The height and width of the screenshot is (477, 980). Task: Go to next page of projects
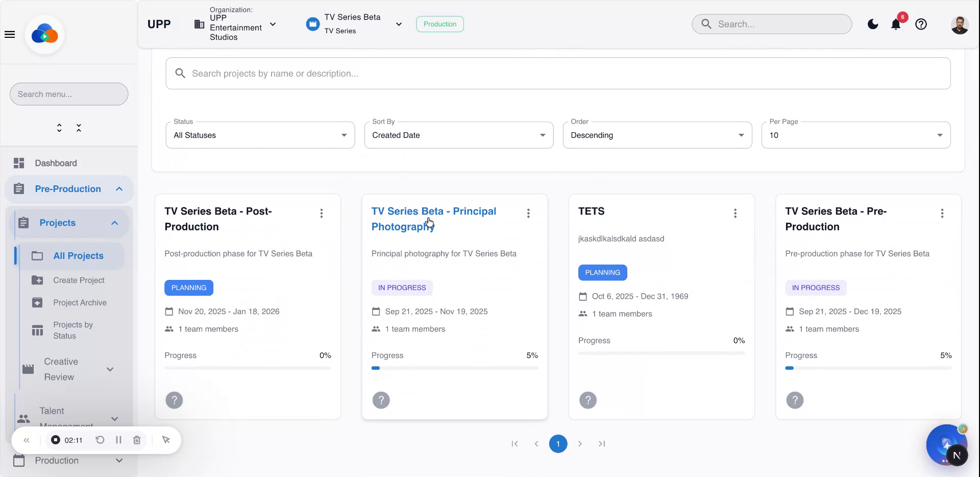pos(580,444)
